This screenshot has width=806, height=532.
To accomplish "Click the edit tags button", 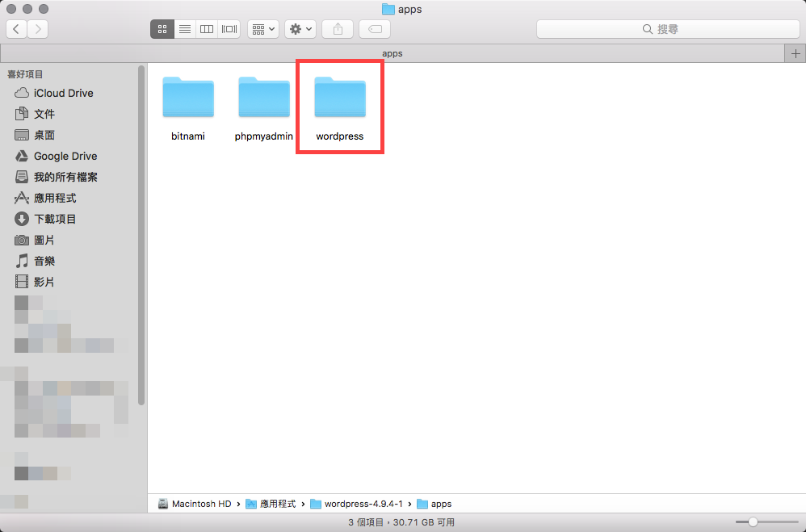I will tap(375, 29).
